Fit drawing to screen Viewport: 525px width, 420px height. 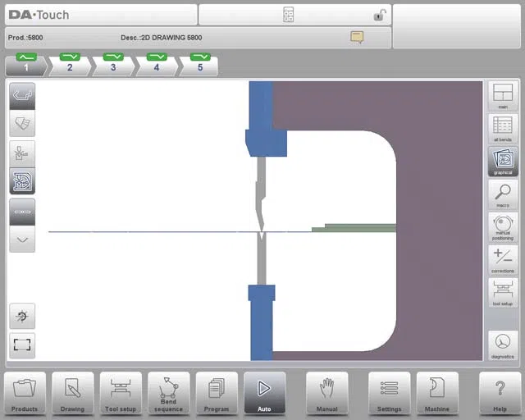22,345
